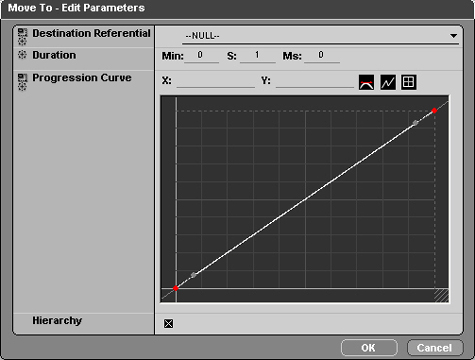Click the Min duration input field
Screen dimensions: 475x360
coord(201,55)
